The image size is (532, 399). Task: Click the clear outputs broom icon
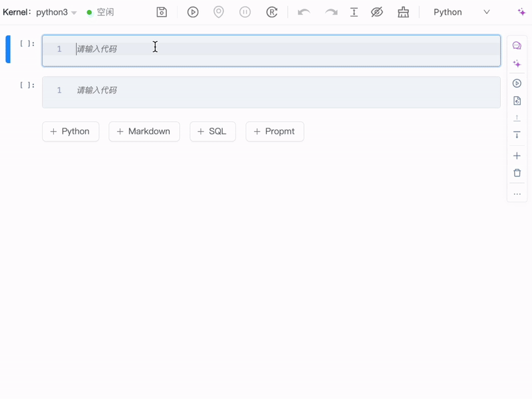pos(403,12)
